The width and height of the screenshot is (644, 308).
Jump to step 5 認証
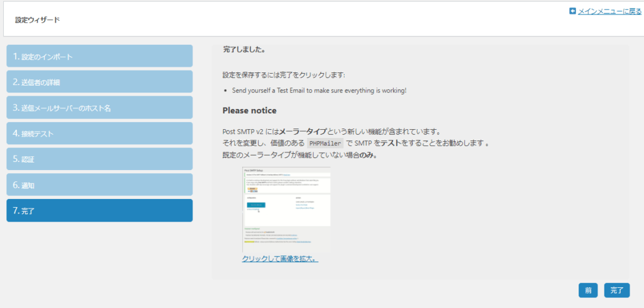pyautogui.click(x=99, y=159)
